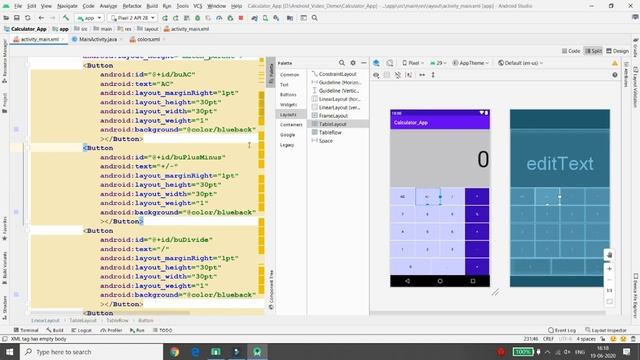Open the AppTheme dropdown
Viewport: 640px width, 360px height.
[x=470, y=63]
